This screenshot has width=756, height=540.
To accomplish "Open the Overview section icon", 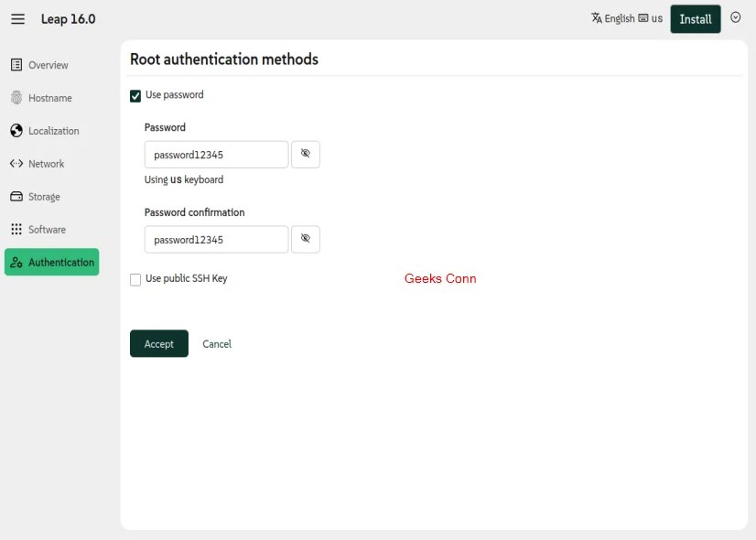I will (x=15, y=64).
